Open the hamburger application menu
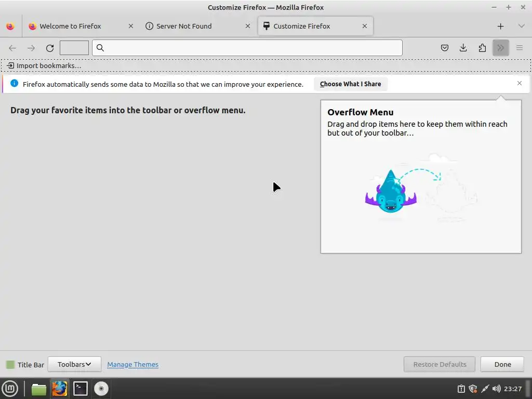Viewport: 532px width, 399px height. click(x=520, y=48)
